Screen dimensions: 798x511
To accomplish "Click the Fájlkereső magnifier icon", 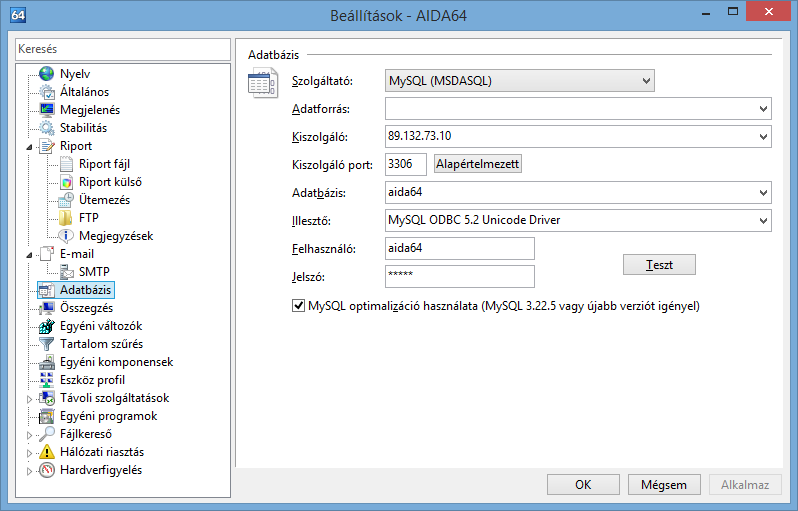I will 46,434.
